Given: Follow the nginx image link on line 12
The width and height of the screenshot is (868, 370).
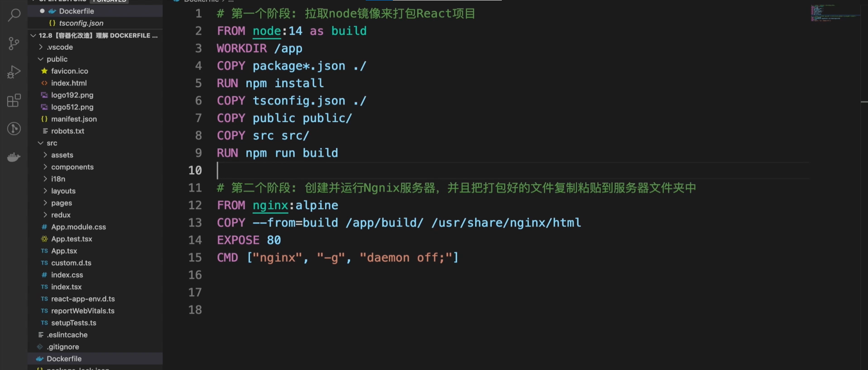Looking at the screenshot, I should pyautogui.click(x=270, y=206).
